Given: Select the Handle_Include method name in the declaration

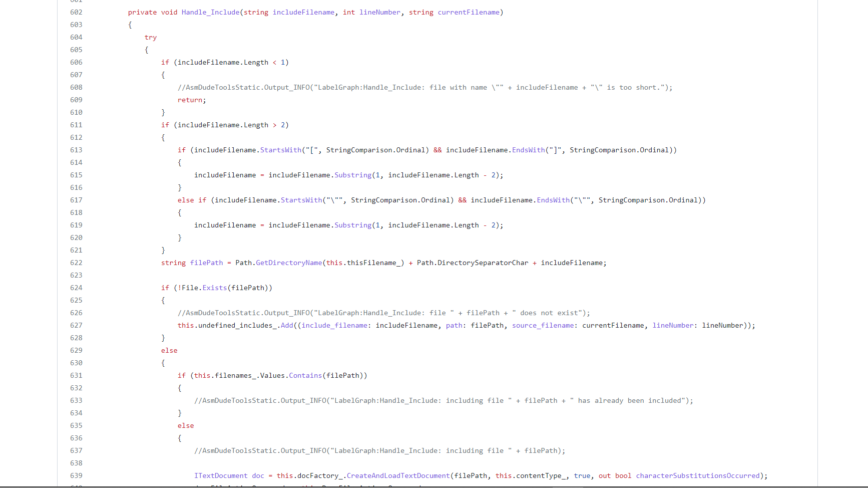Looking at the screenshot, I should [210, 12].
